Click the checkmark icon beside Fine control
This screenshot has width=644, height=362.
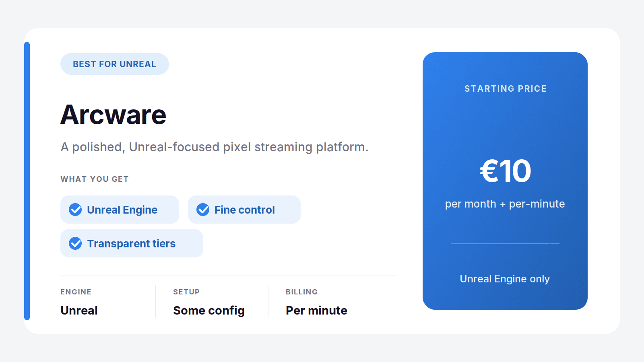click(x=203, y=210)
